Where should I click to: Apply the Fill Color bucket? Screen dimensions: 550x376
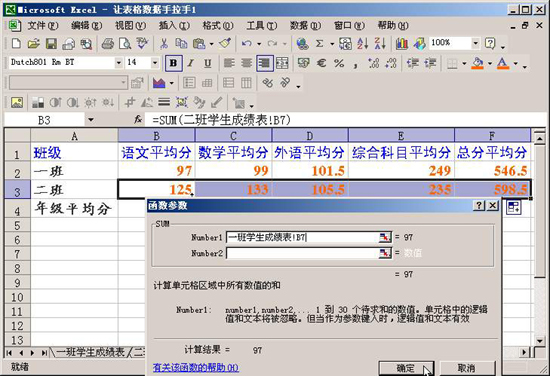click(x=478, y=63)
